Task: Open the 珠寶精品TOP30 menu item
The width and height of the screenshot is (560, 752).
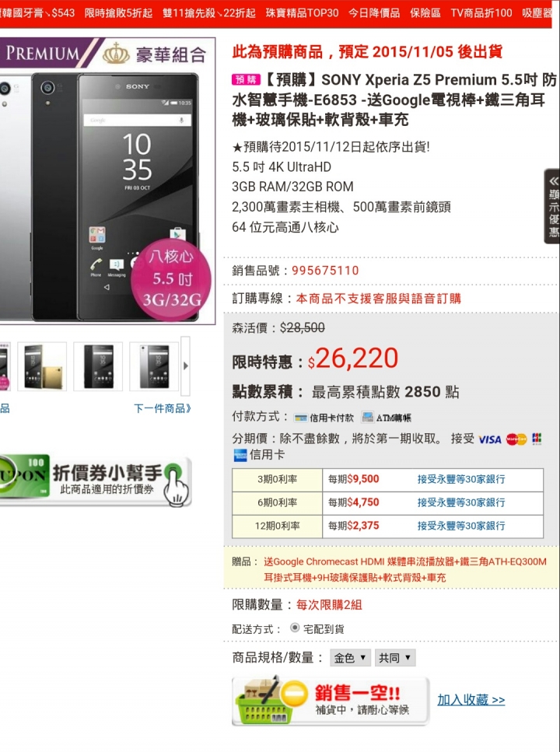Action: 302,13
